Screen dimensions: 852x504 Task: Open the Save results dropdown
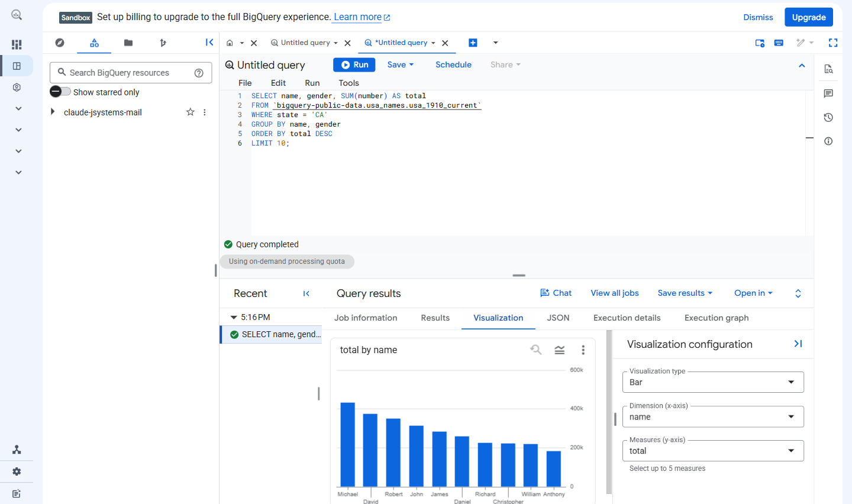click(x=685, y=293)
